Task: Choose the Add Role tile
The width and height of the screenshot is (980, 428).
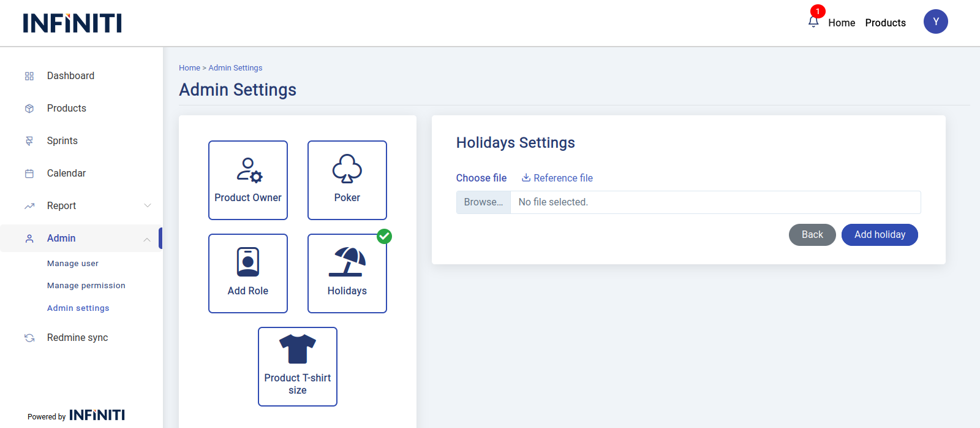Action: tap(248, 273)
